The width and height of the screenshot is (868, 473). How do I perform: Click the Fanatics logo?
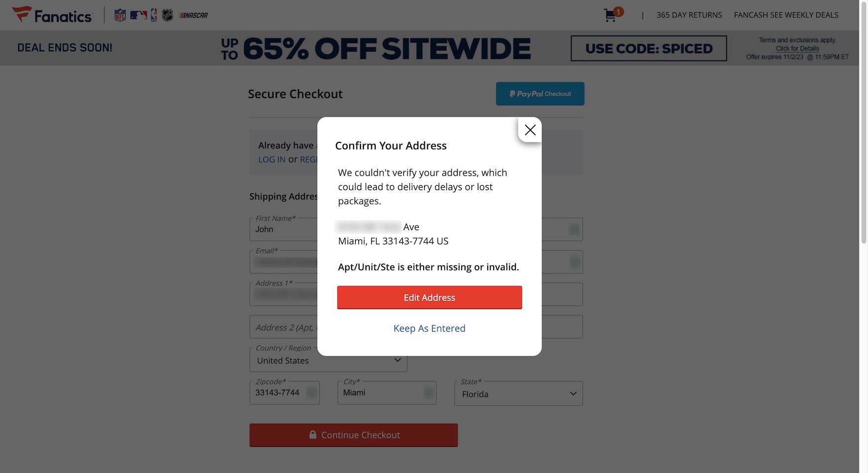(52, 15)
